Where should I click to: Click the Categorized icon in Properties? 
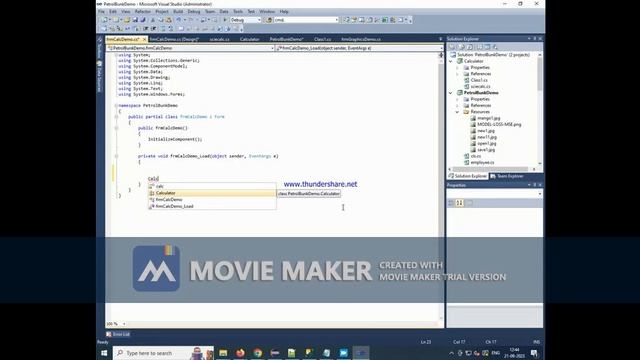point(451,203)
